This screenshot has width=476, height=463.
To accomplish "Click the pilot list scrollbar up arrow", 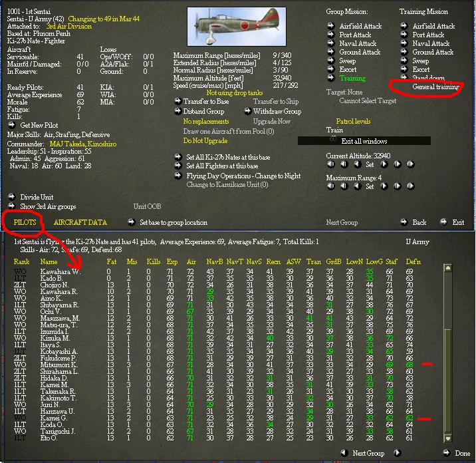I will (448, 268).
